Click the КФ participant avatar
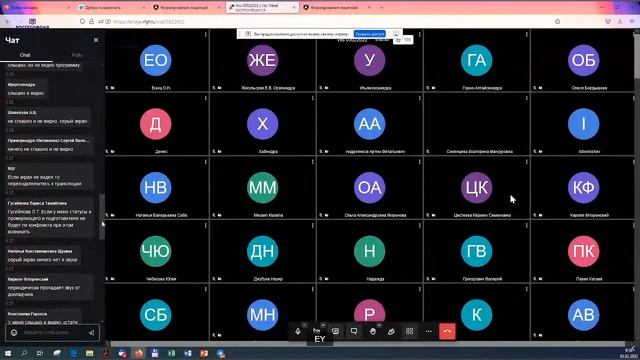Viewport: 640px width, 360px height. coord(583,188)
